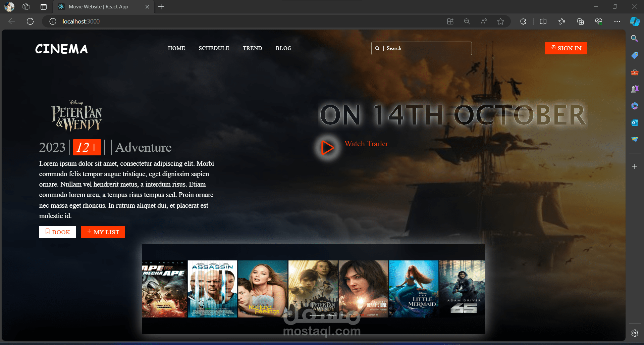Select the Peter Pan & Wendy poster
This screenshot has width=644, height=345.
point(313,289)
